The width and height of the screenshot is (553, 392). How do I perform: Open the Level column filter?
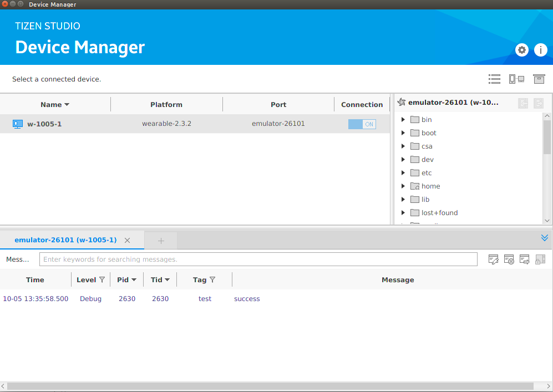102,280
